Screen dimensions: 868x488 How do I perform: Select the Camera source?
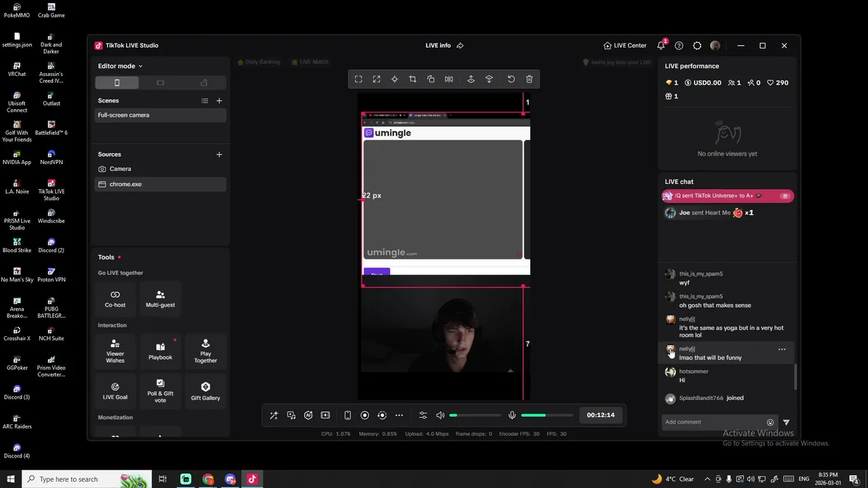161,169
